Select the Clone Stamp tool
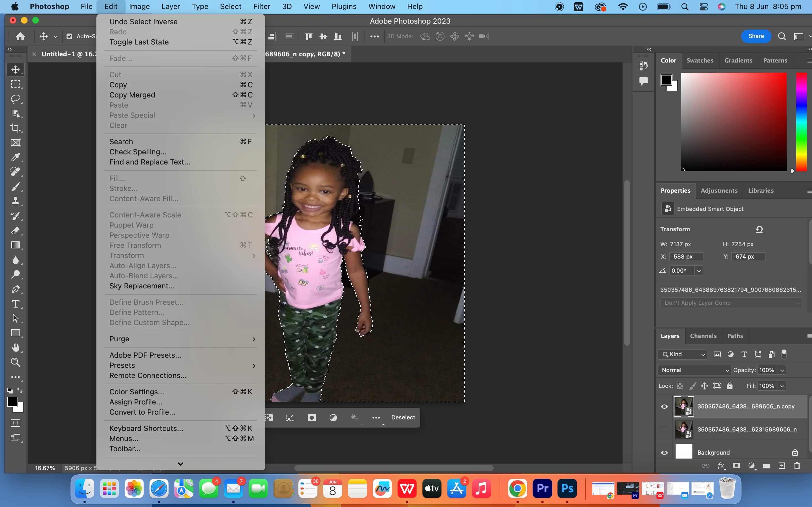The height and width of the screenshot is (507, 812). pos(16,201)
